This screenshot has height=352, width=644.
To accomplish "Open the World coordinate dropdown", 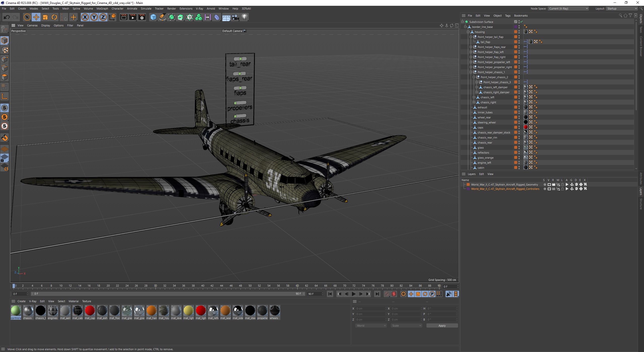I will 371,326.
